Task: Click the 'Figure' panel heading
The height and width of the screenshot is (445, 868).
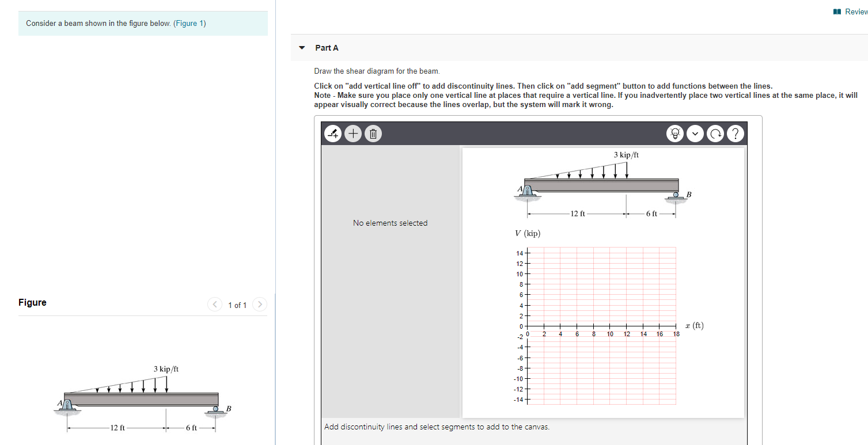Action: coord(32,303)
